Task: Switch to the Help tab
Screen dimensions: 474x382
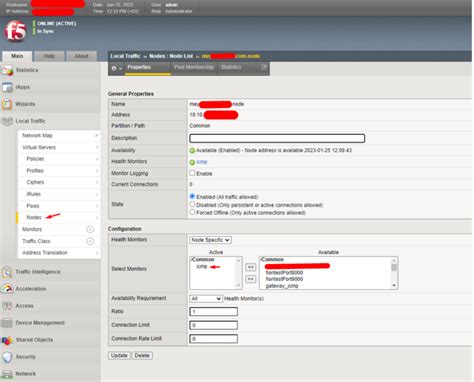Action: pos(49,56)
